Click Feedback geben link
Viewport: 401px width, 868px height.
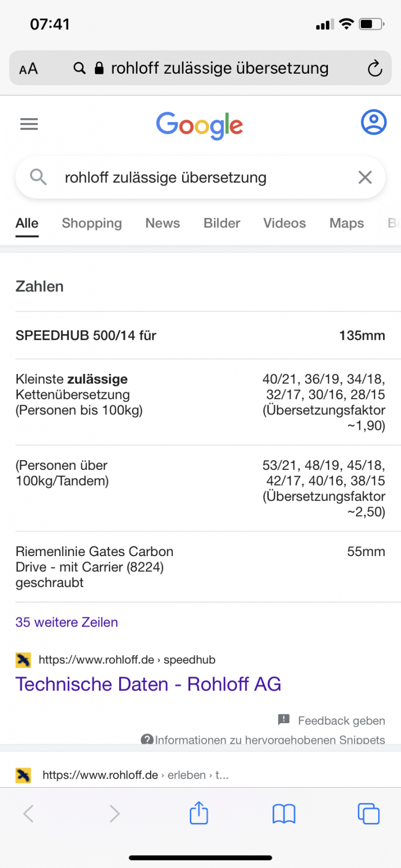click(341, 720)
